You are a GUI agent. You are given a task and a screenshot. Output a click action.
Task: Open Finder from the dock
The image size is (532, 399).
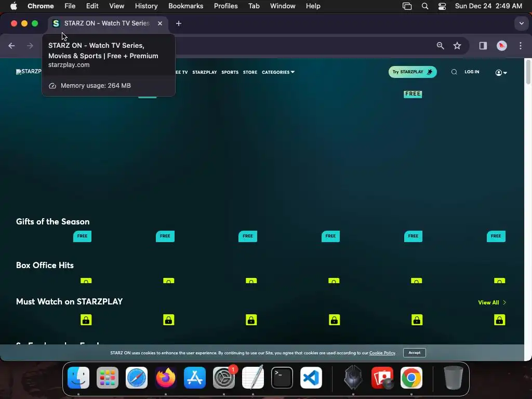click(78, 378)
